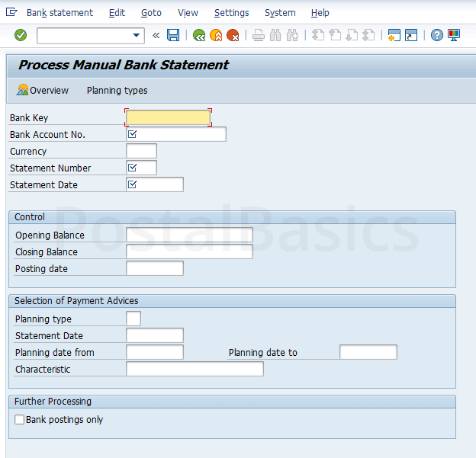Click the Customize Local Layout monitor icon
The image size is (476, 458).
454,35
